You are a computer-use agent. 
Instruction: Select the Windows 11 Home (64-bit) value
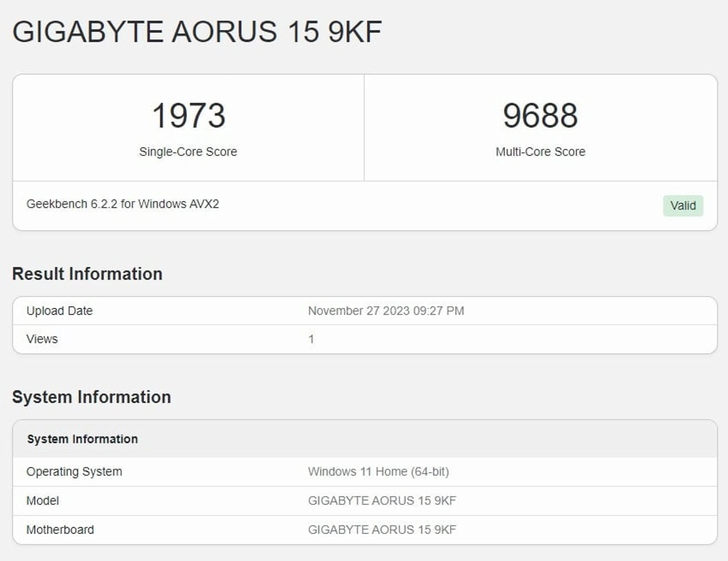pyautogui.click(x=378, y=472)
